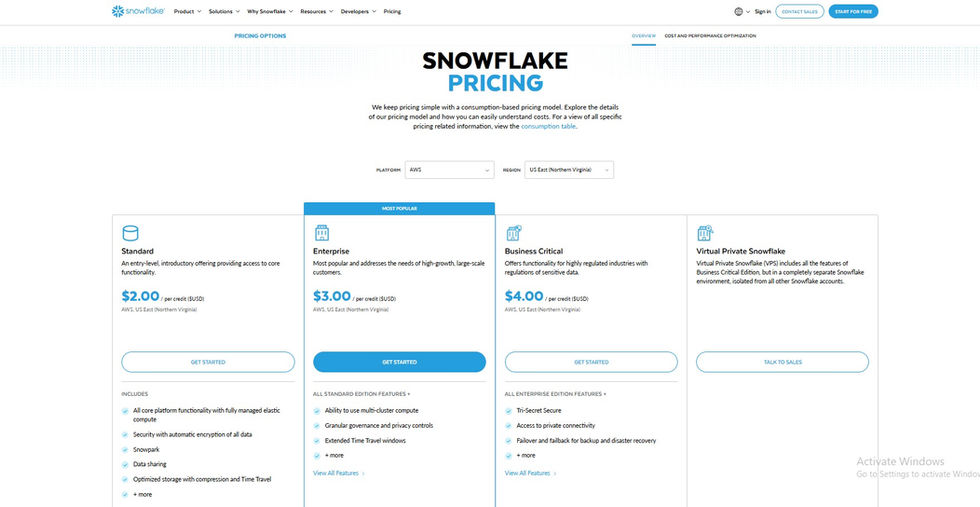Click the Talk to Sales button
The image size is (980, 507).
782,362
